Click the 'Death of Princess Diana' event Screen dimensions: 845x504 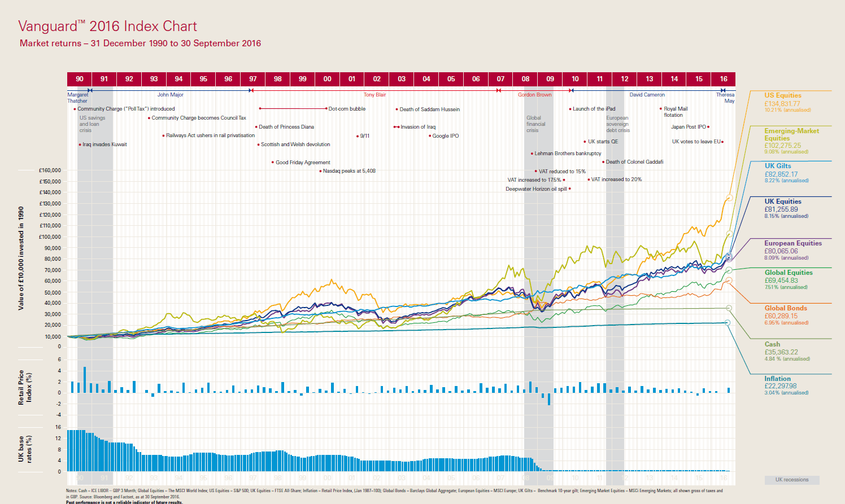(286, 127)
